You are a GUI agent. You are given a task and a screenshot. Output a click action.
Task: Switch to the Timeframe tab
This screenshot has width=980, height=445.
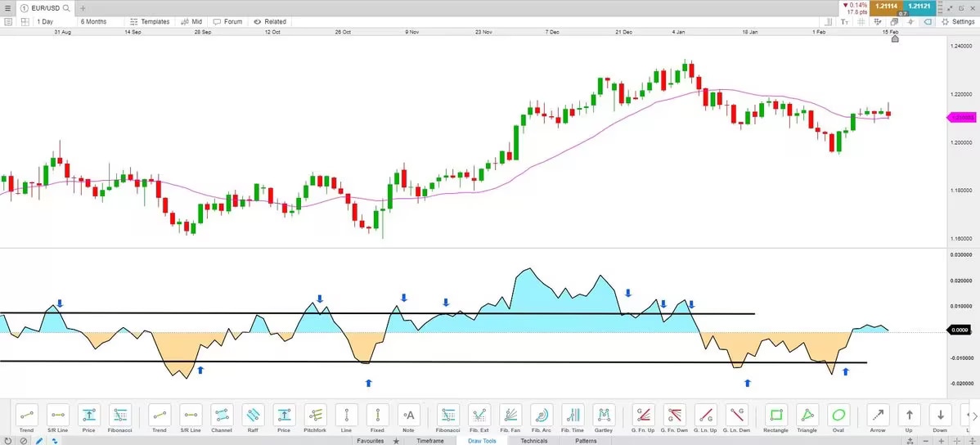click(430, 441)
